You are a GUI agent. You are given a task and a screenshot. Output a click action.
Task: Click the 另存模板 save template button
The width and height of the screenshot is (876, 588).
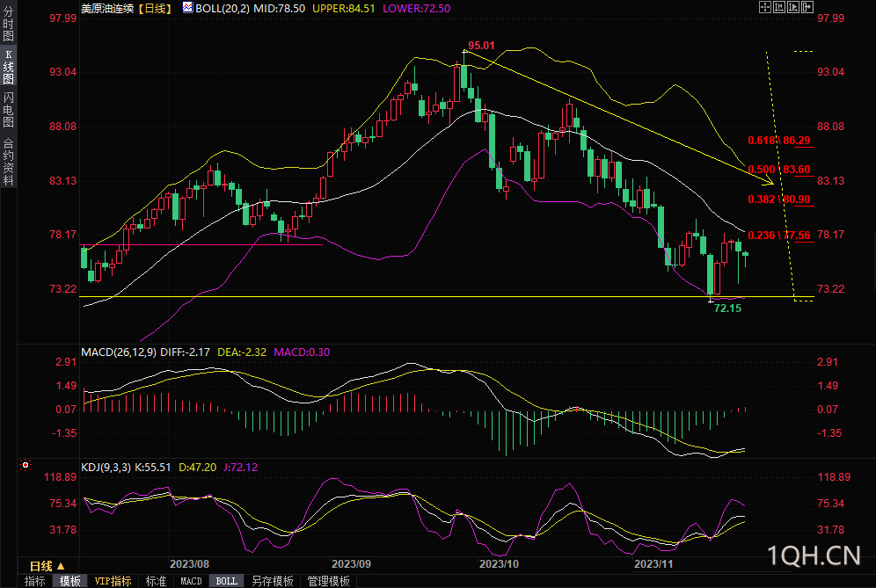[x=273, y=581]
